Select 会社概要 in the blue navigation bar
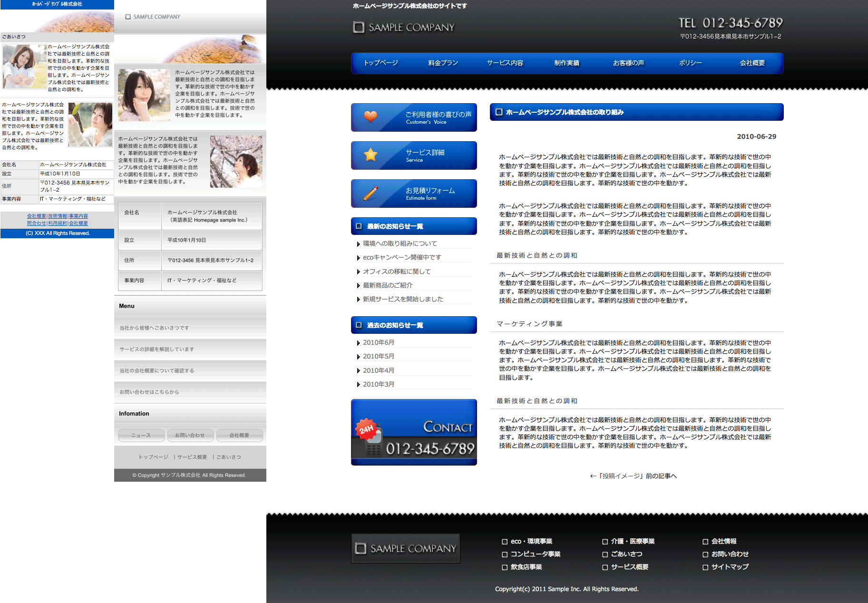This screenshot has height=603, width=868. point(752,63)
